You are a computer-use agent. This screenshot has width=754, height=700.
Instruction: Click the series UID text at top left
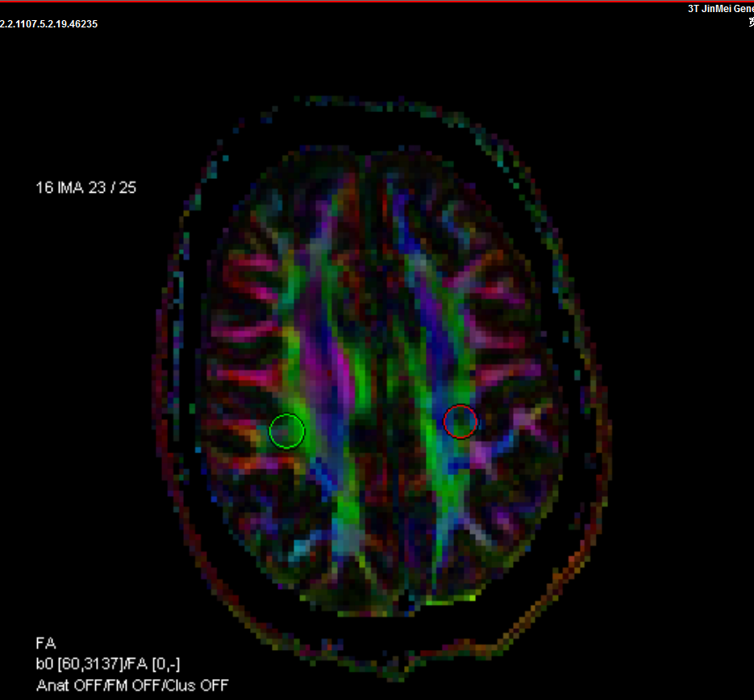click(48, 24)
